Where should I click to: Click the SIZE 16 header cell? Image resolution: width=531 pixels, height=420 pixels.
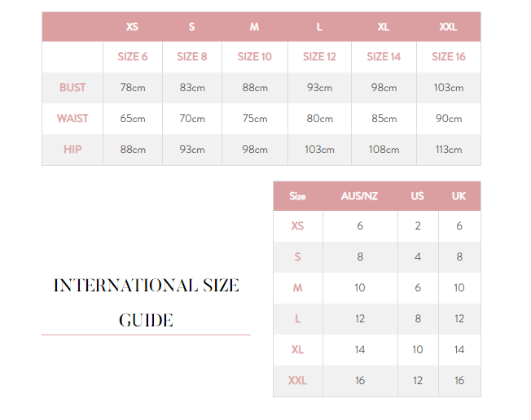448,57
